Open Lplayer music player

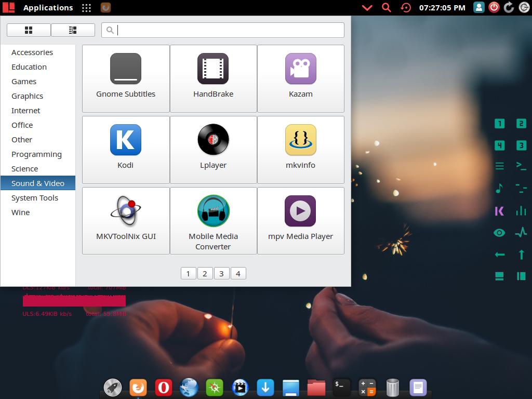coord(213,150)
